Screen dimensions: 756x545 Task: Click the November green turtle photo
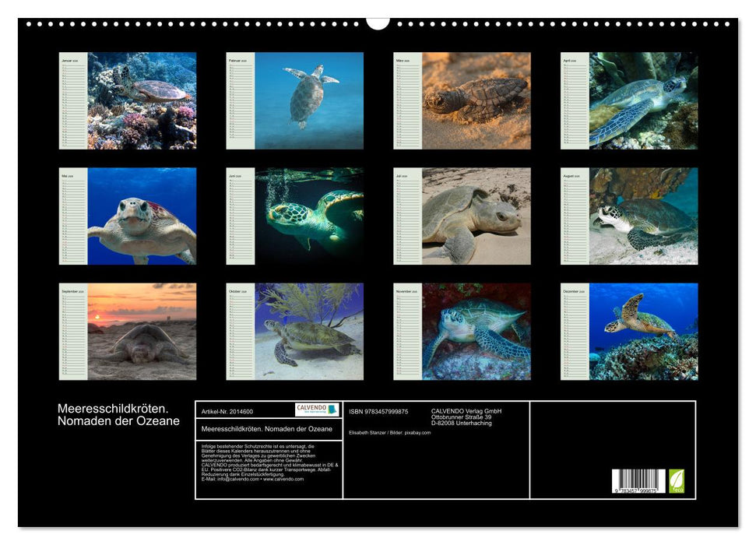click(476, 331)
